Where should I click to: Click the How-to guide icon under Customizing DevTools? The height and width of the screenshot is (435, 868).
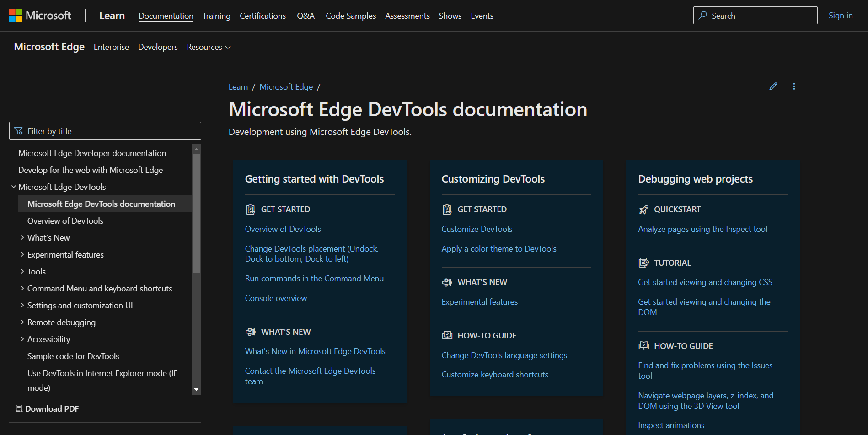coord(447,335)
